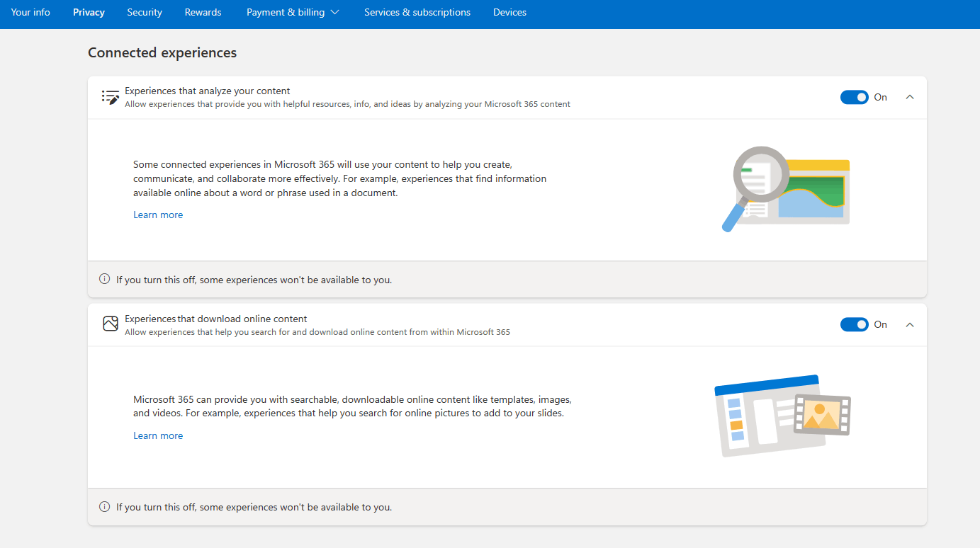980x548 pixels.
Task: Click the paragraph starting 'Some connected experiences in Microsoft 365'
Action: (x=340, y=178)
